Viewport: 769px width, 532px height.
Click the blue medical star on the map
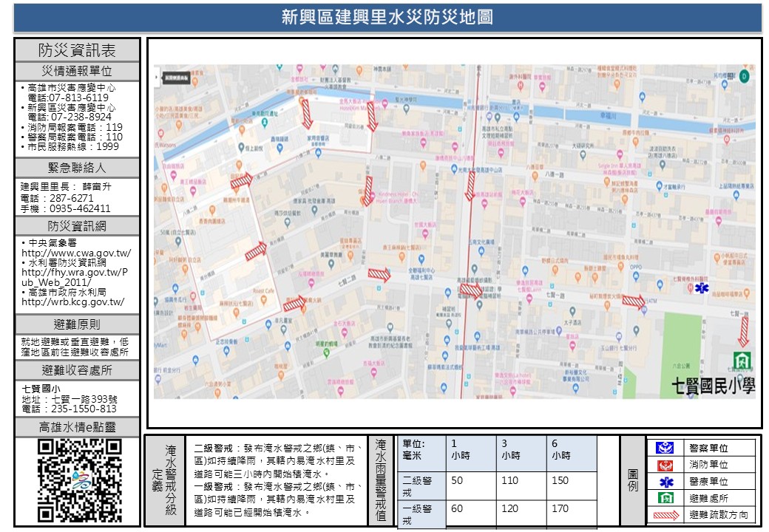click(700, 286)
